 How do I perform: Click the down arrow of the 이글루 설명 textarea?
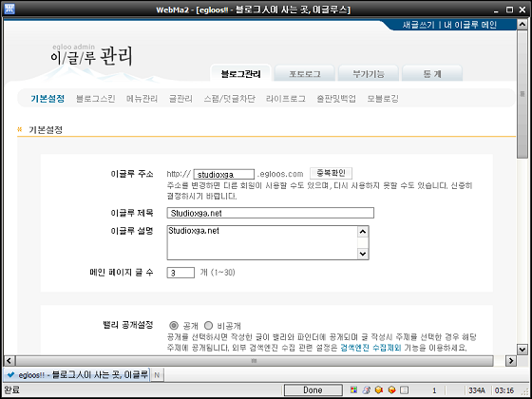pos(363,254)
